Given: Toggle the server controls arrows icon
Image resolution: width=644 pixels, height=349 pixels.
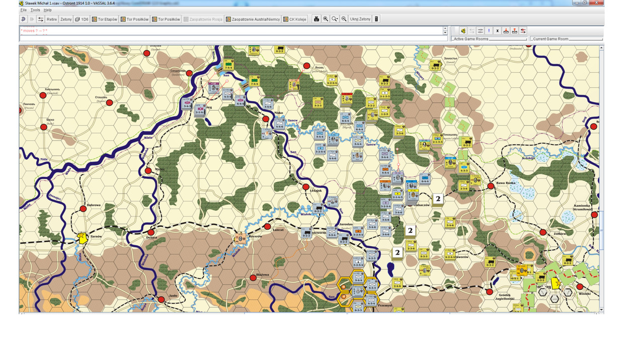Looking at the screenshot, I should (41, 19).
